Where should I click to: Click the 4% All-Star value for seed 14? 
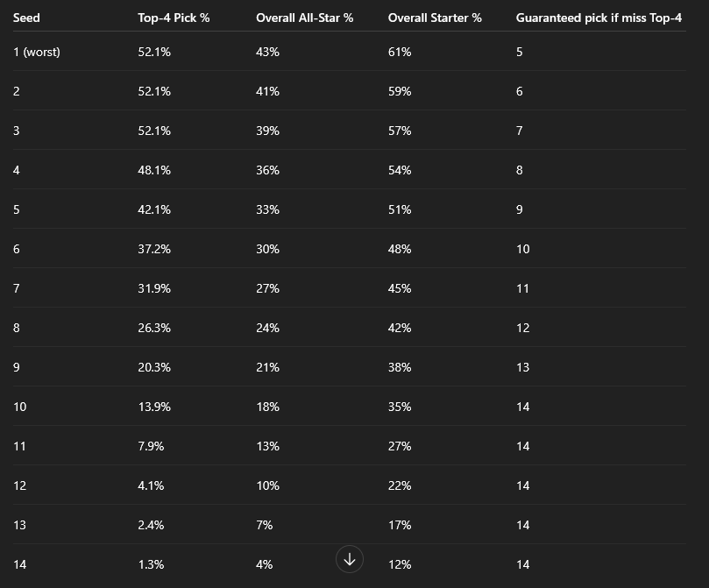pos(264,564)
